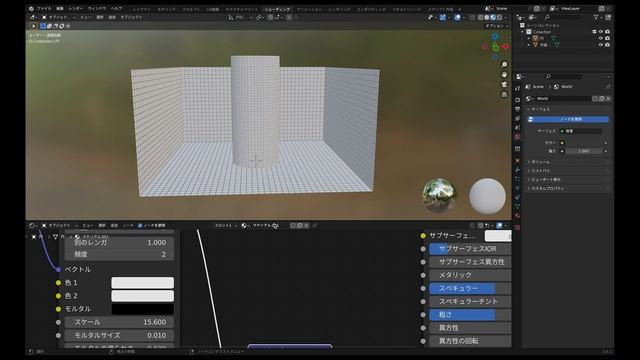The height and width of the screenshot is (360, 640).
Task: Click the ノードを使用 (Use Nodes) button
Action: pos(568,119)
